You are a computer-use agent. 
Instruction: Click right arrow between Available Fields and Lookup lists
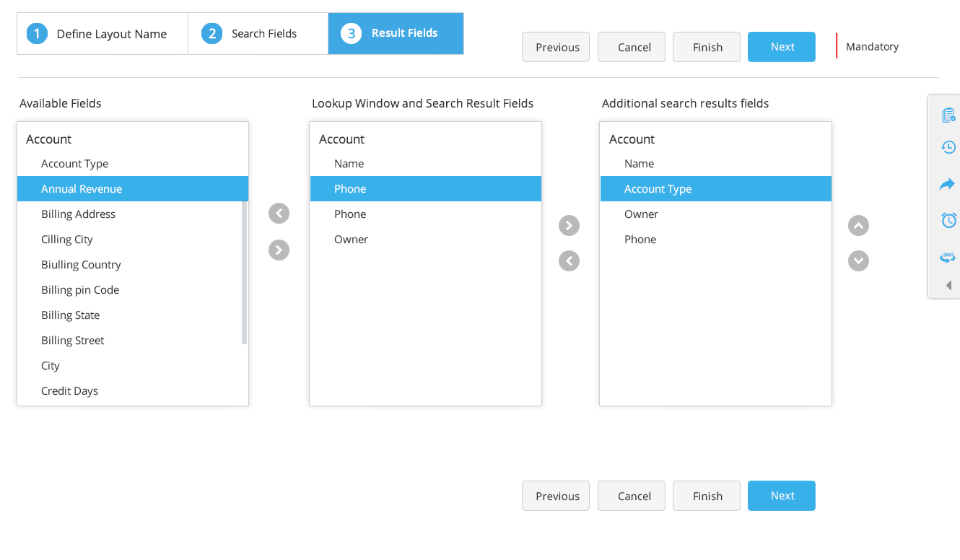coord(279,250)
